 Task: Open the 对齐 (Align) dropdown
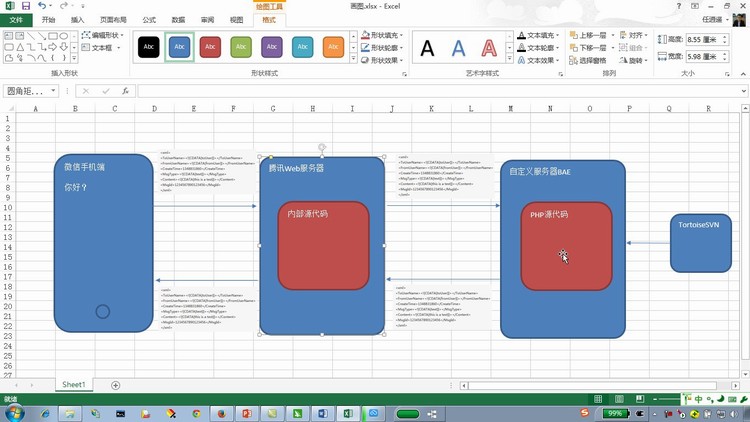click(633, 35)
